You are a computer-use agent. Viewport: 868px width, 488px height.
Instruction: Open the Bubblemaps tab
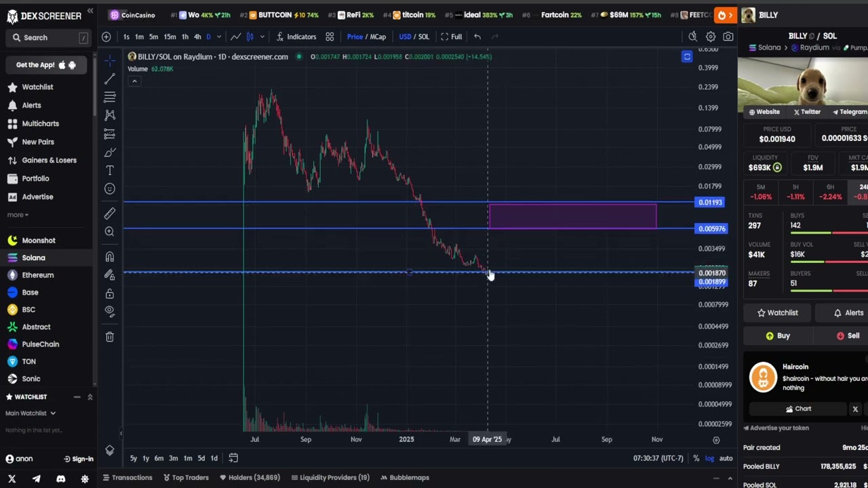click(x=405, y=478)
